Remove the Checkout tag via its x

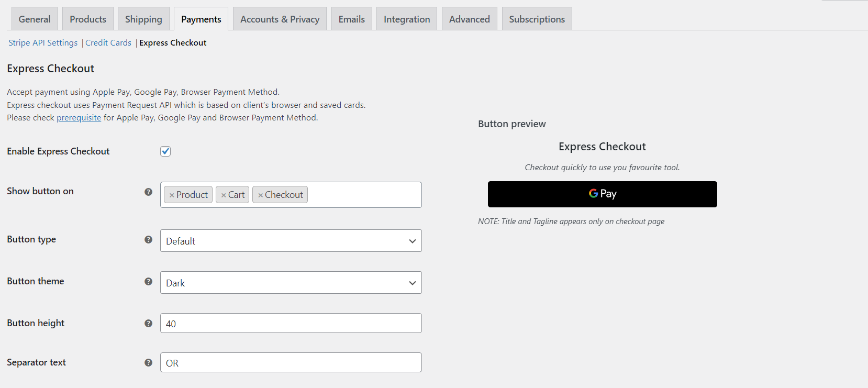tap(260, 195)
